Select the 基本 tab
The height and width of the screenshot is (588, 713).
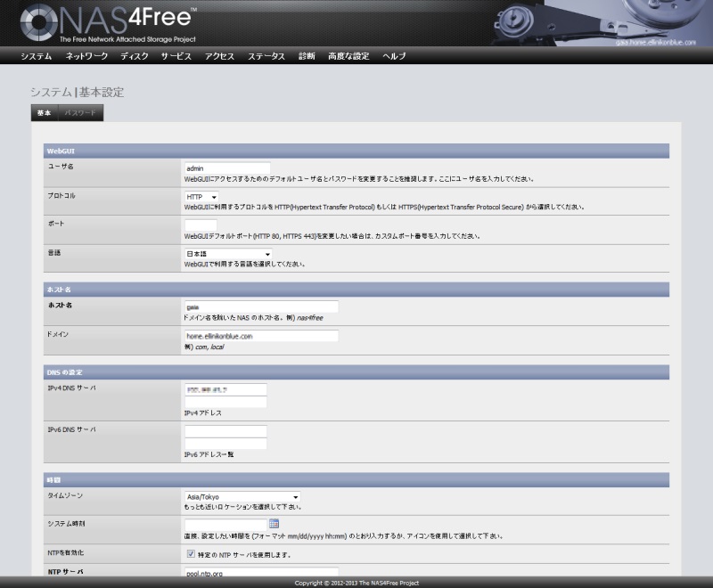(44, 112)
